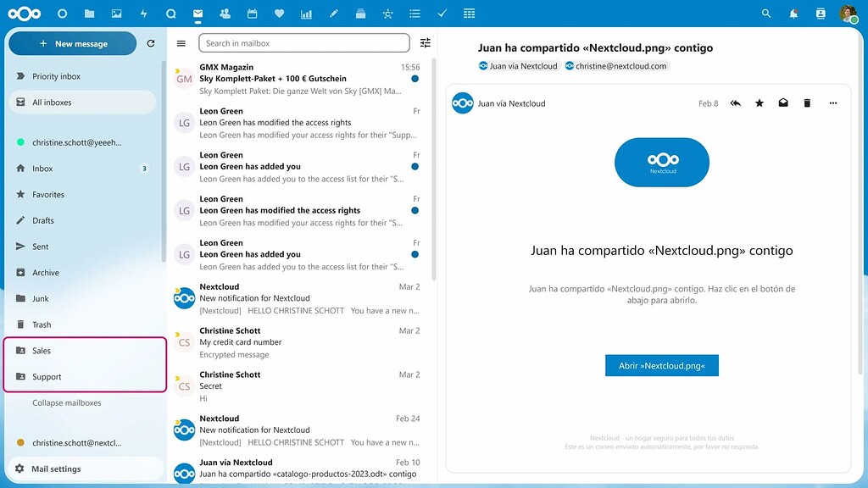Open the three-dot menu on the email
Screen dimensions: 868x488
tap(831, 103)
